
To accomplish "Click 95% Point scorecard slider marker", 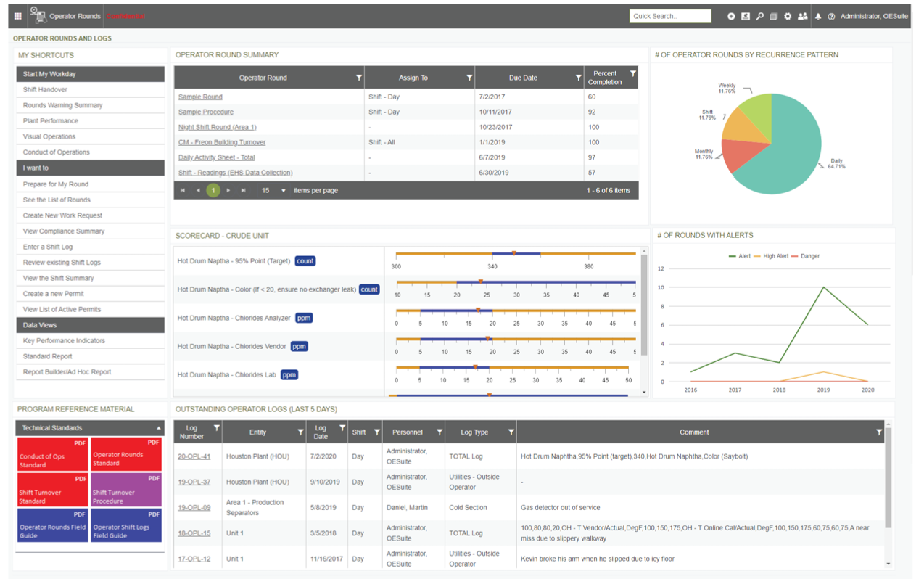I will tap(514, 253).
